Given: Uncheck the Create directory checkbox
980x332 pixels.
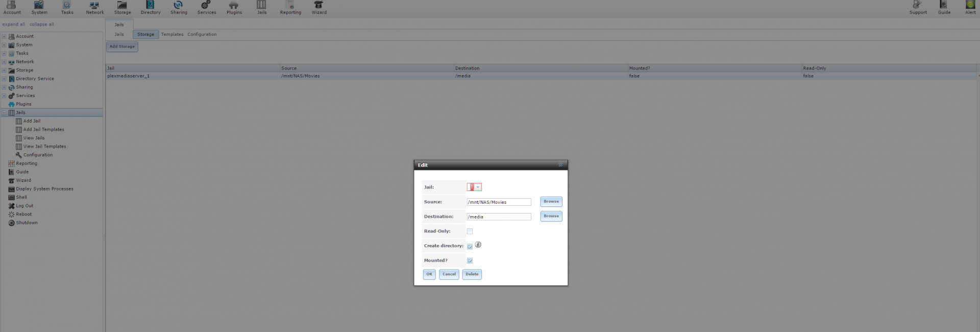Looking at the screenshot, I should (x=470, y=246).
